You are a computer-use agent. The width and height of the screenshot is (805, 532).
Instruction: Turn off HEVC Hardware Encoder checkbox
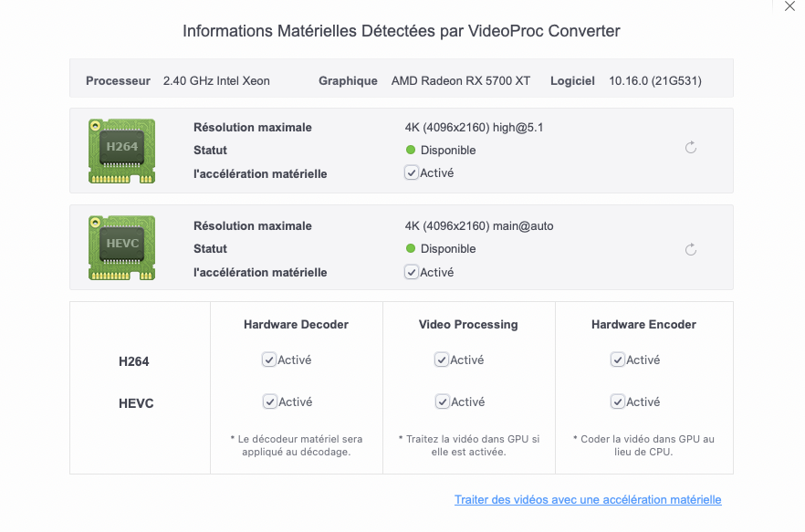pos(618,402)
